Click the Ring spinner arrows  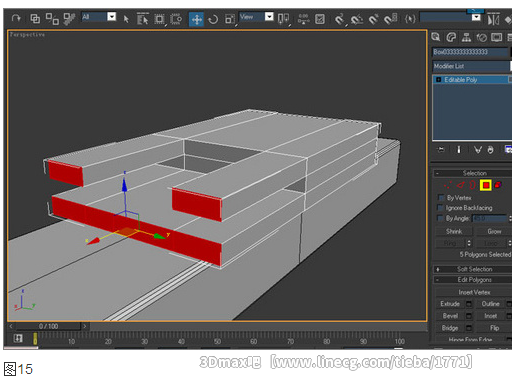click(469, 243)
